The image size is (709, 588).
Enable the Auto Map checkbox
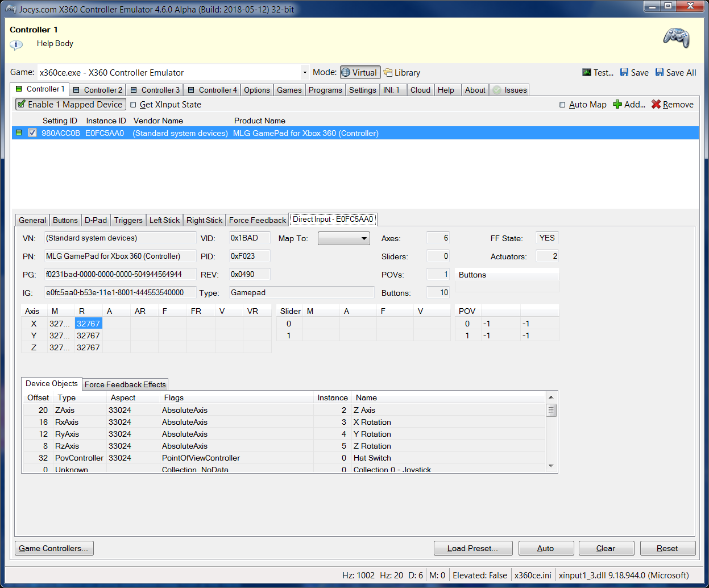coord(562,105)
